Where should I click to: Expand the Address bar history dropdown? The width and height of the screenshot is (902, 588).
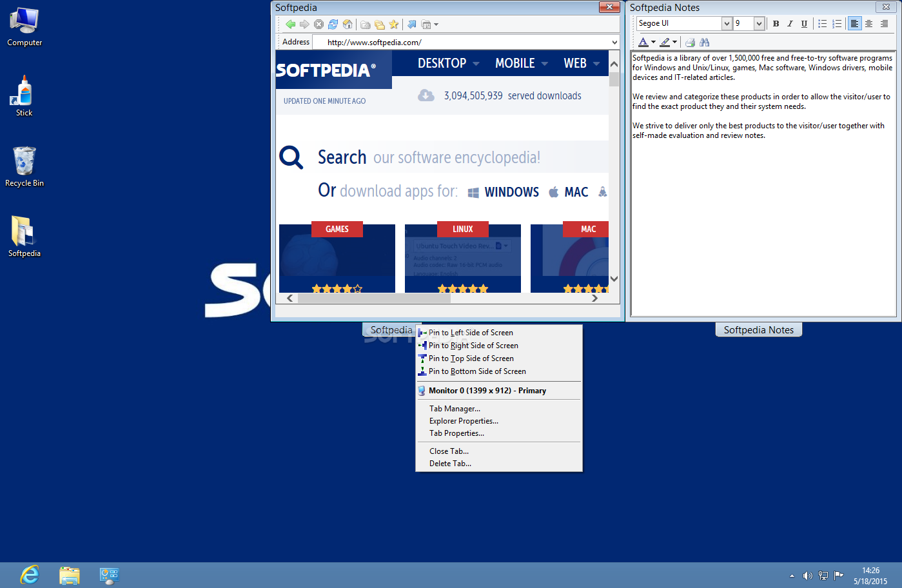(614, 43)
